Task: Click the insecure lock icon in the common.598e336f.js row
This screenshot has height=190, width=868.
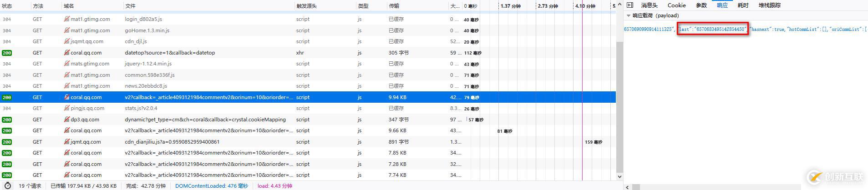Action: coord(67,75)
